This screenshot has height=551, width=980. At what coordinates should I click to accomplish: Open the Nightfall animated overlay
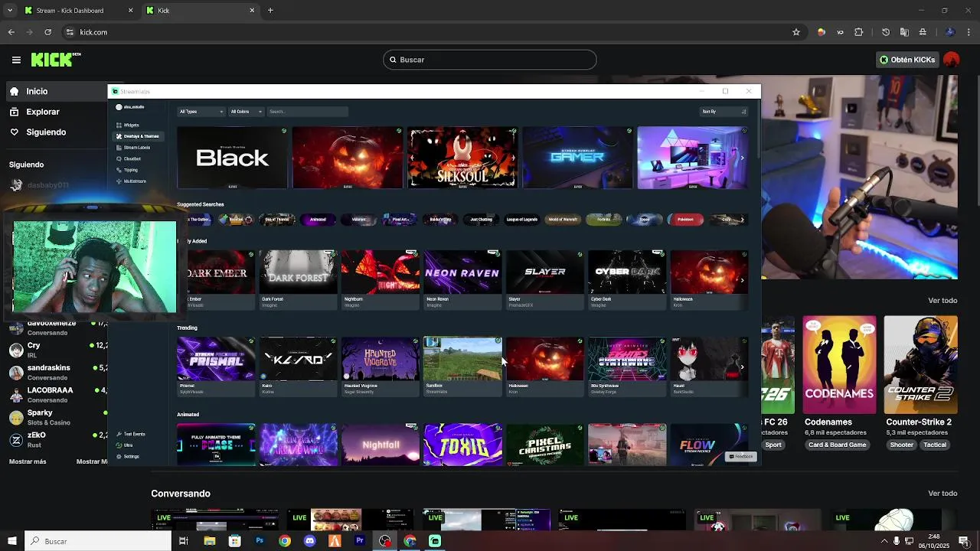(381, 445)
